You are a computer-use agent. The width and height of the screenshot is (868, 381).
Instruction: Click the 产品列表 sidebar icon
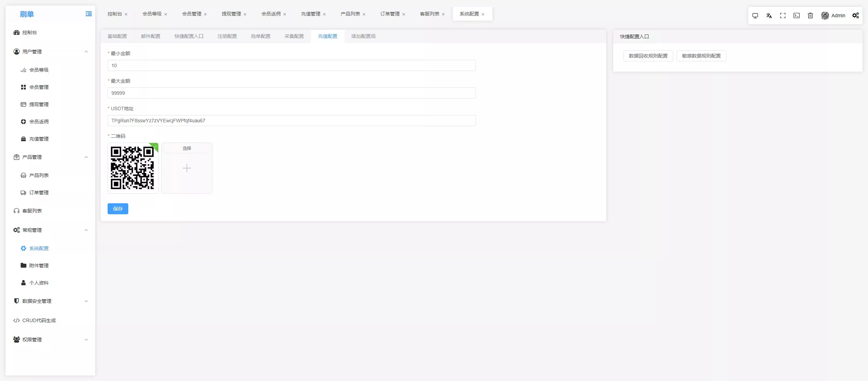tap(23, 175)
